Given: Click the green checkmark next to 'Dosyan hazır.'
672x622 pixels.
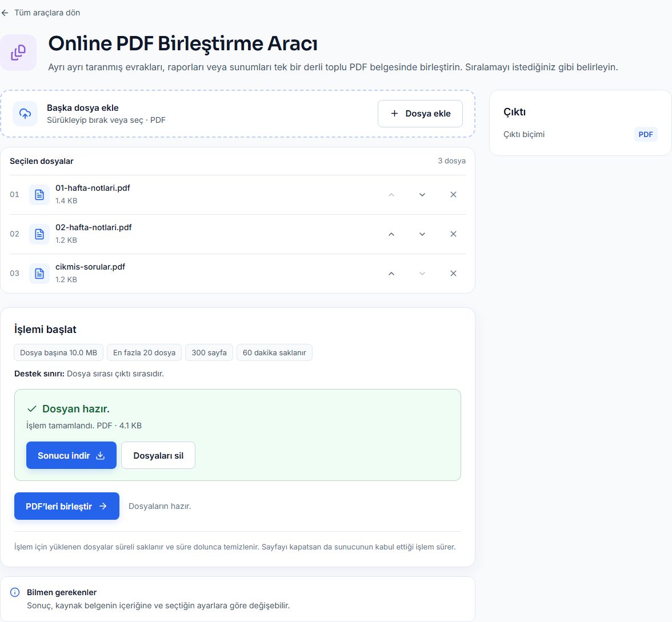Looking at the screenshot, I should point(32,409).
